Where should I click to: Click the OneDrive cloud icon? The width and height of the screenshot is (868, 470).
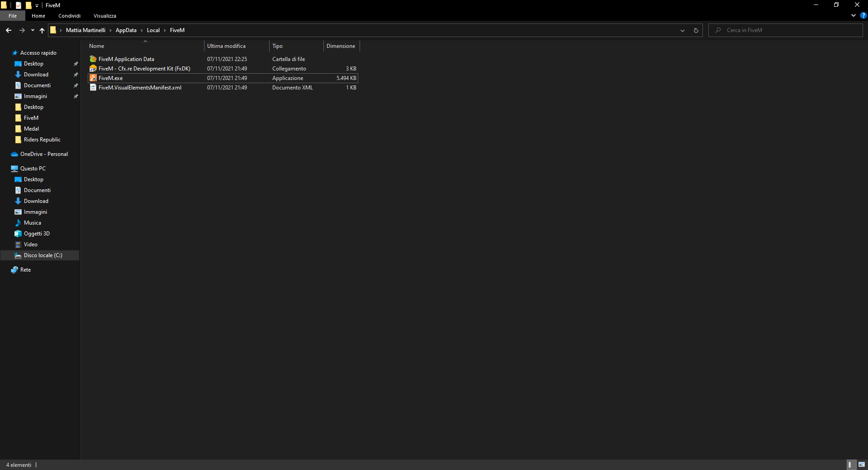(14, 154)
